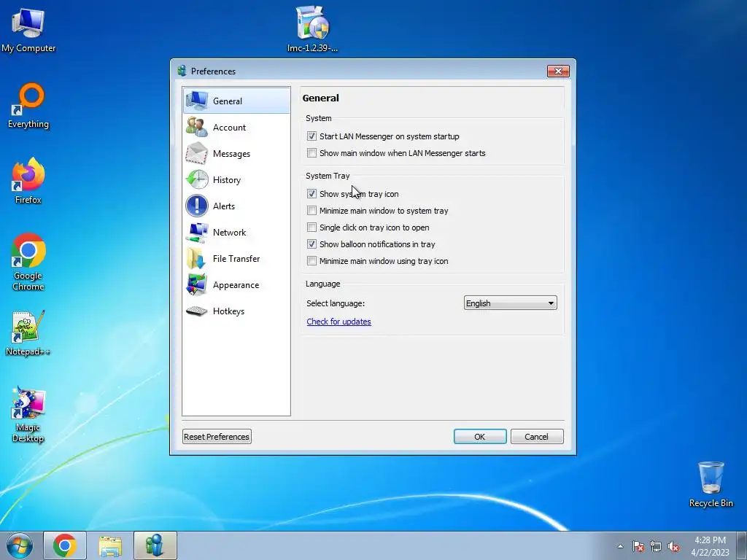Viewport: 747px width, 560px height.
Task: Open File Transfer folder icon in sidebar
Action: [196, 259]
